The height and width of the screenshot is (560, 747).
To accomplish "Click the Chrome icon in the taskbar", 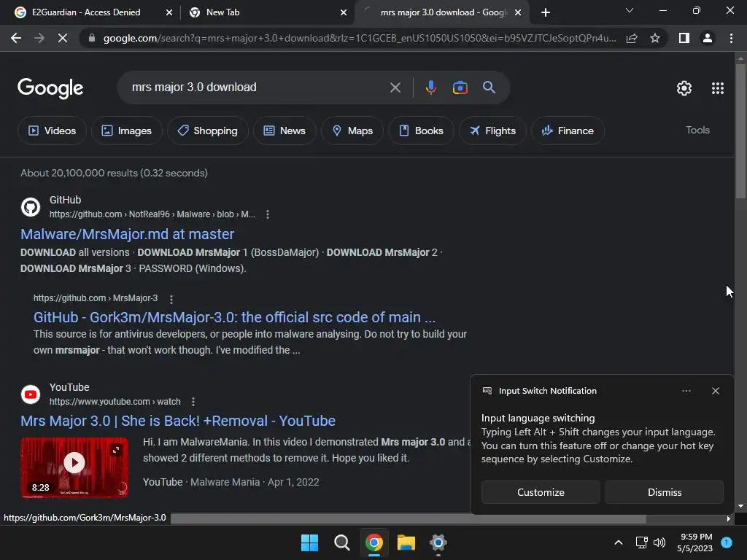I will 374,542.
